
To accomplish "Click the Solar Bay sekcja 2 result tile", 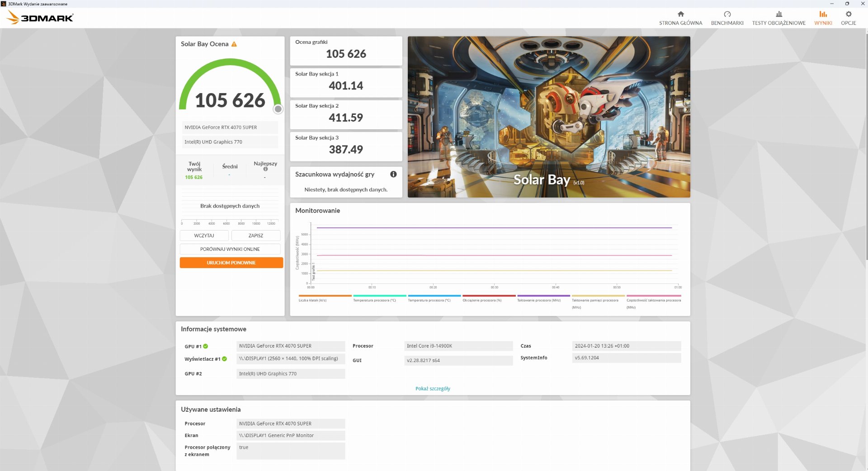I will click(346, 114).
